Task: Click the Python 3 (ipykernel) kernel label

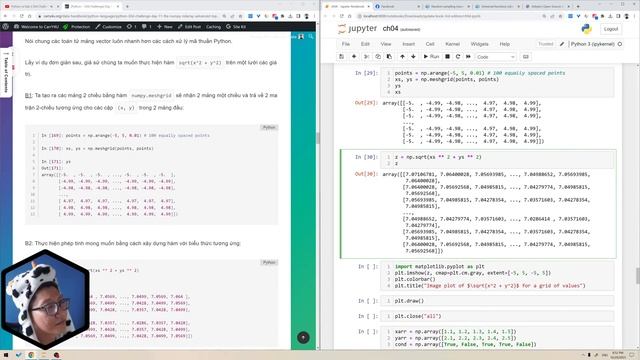Action: pos(592,44)
